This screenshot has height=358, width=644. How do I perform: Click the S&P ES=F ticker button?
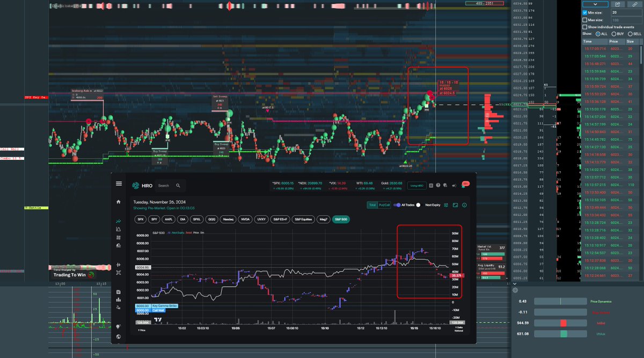tap(281, 220)
